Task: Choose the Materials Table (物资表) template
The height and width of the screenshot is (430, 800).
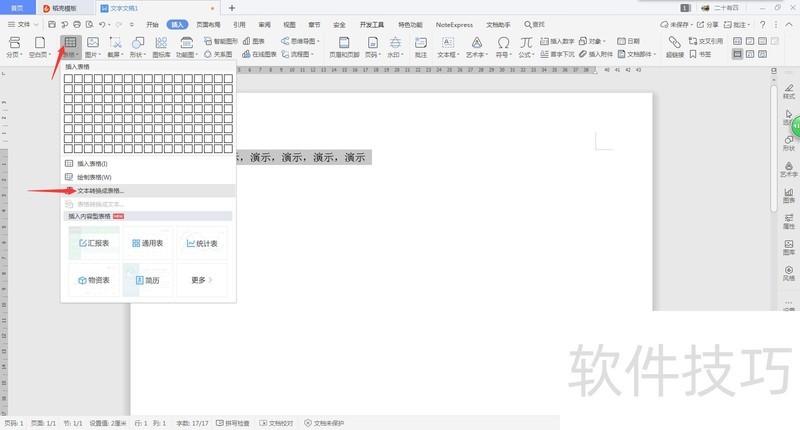Action: 94,280
